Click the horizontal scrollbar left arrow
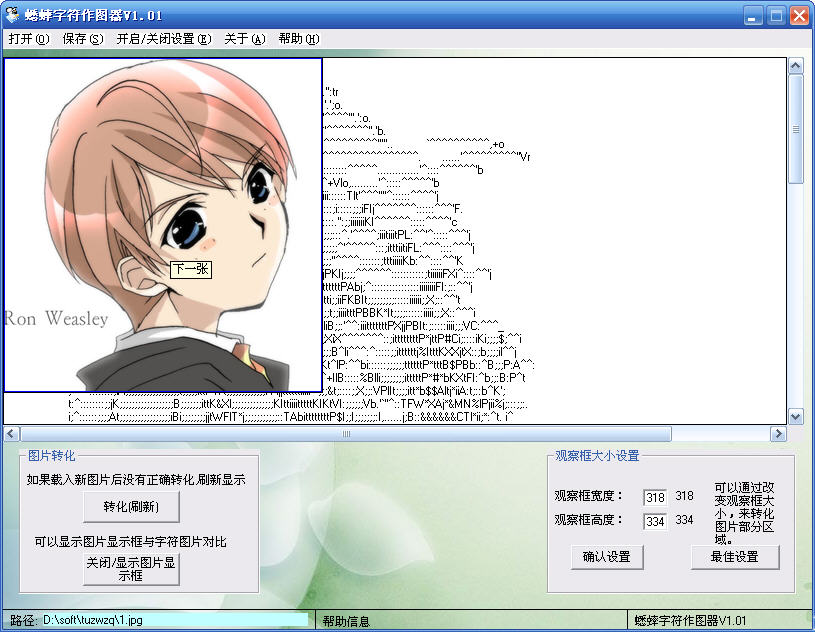 pyautogui.click(x=12, y=433)
